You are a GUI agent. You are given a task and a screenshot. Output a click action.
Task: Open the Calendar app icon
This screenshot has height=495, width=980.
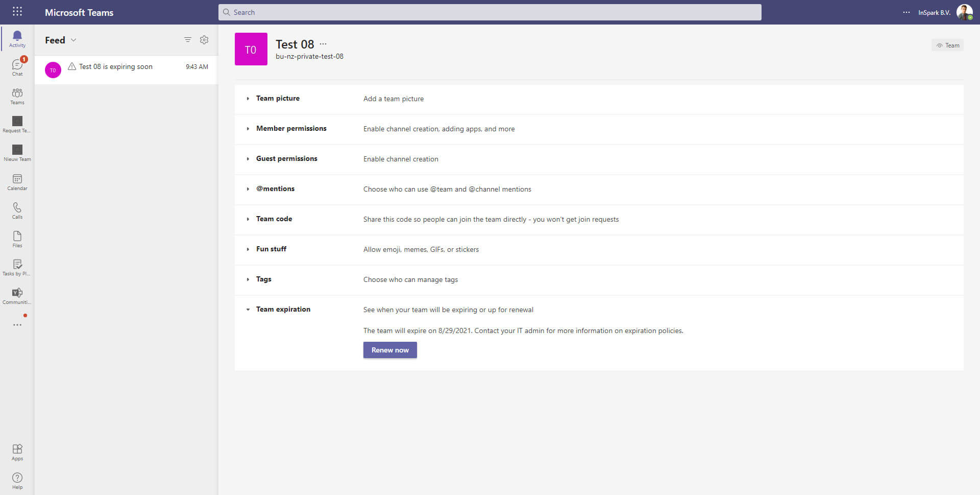[x=17, y=182]
